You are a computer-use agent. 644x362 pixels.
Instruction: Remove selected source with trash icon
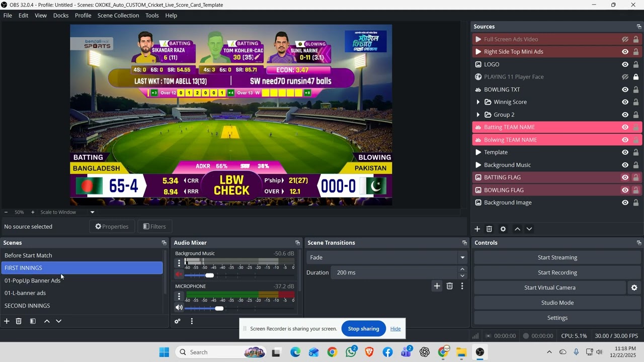pos(489,229)
